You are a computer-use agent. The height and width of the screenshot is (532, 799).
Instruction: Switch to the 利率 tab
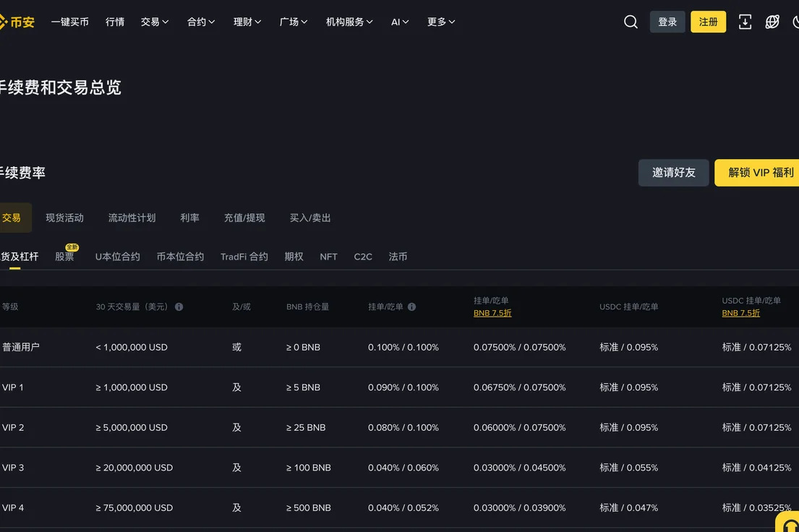(x=189, y=218)
